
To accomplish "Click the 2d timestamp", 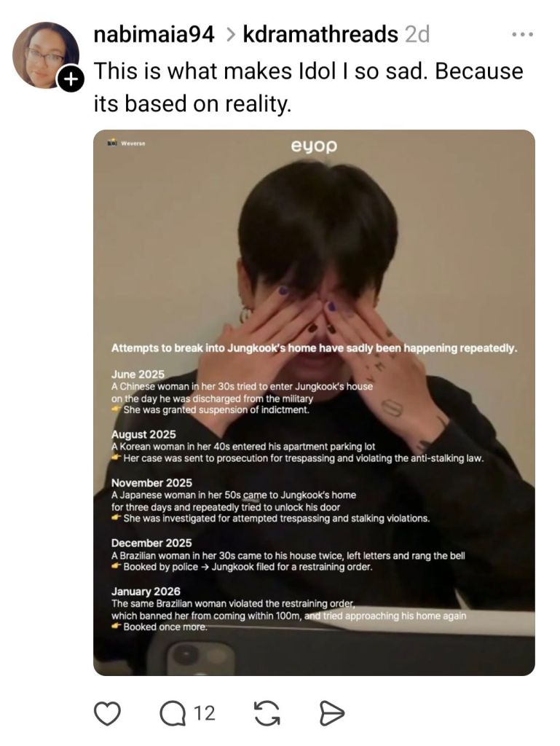I will tap(417, 34).
